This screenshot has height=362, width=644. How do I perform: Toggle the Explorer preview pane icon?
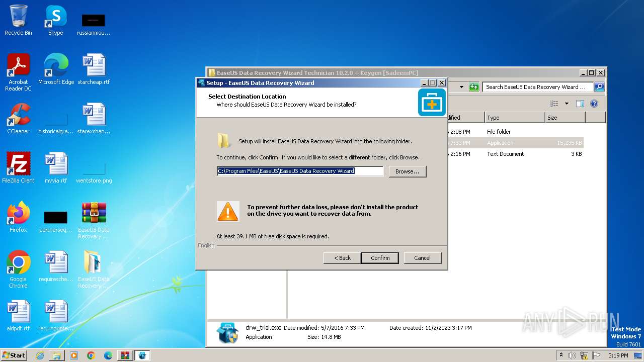click(x=580, y=104)
